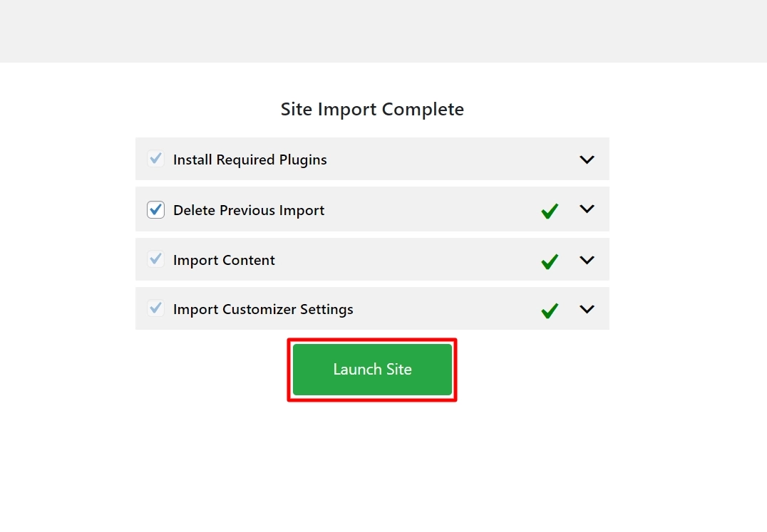The width and height of the screenshot is (767, 532).
Task: Expand the Import Content chevron arrow
Action: click(x=587, y=260)
